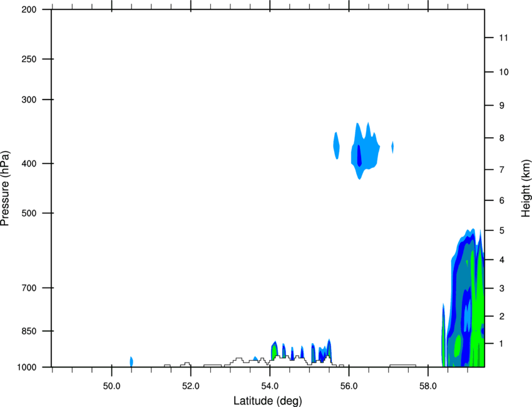Select the 500 pressure tick label
Image resolution: width=532 pixels, height=407 pixels.
point(29,213)
